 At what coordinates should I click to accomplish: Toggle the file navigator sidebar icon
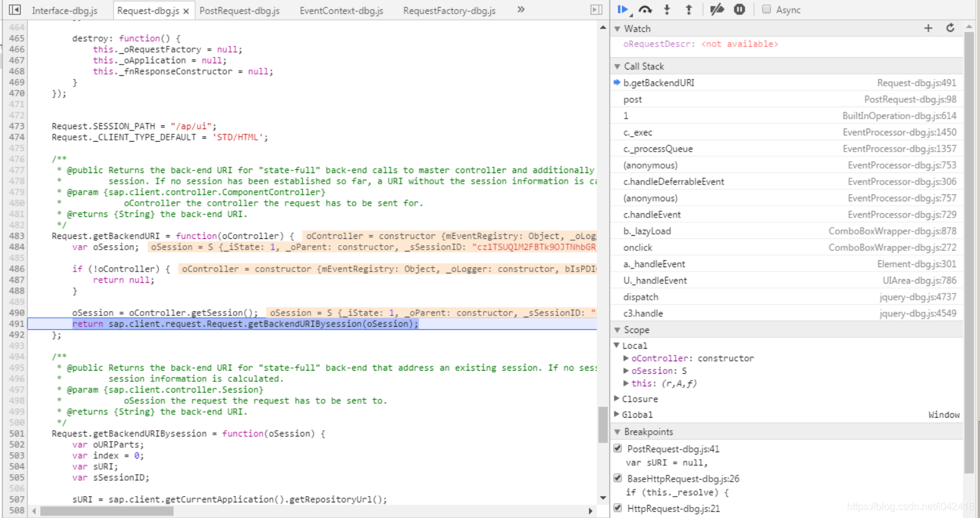[15, 9]
